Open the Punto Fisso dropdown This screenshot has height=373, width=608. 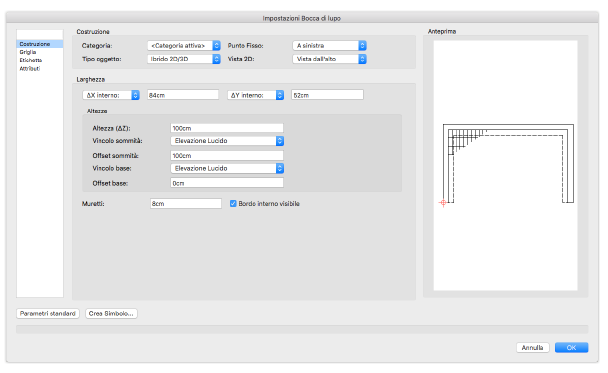pos(329,46)
